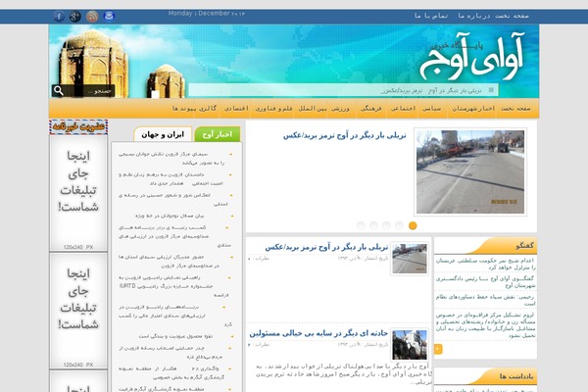Open the «یادداشت ها» section heading
This screenshot has height=392, width=588.
click(516, 376)
